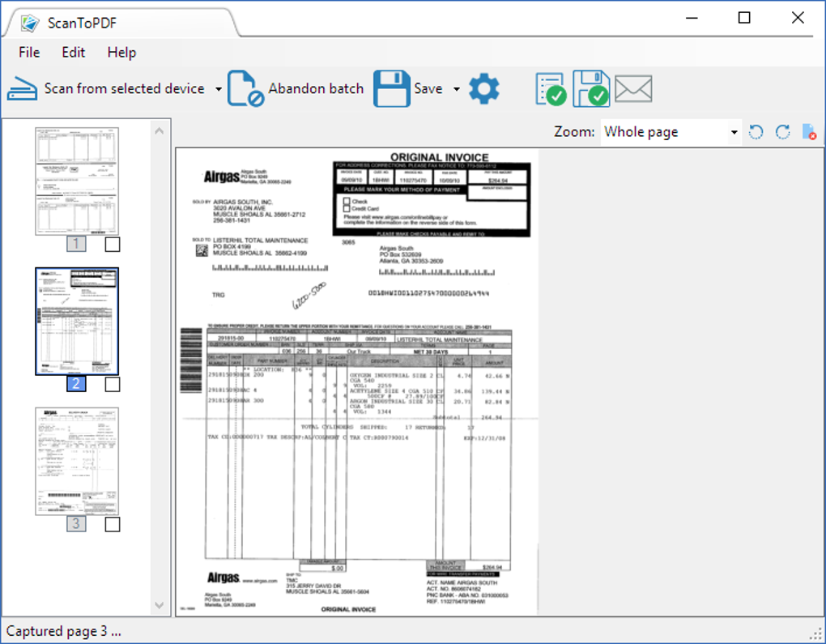Click the email envelope icon
The height and width of the screenshot is (644, 826).
tap(633, 88)
